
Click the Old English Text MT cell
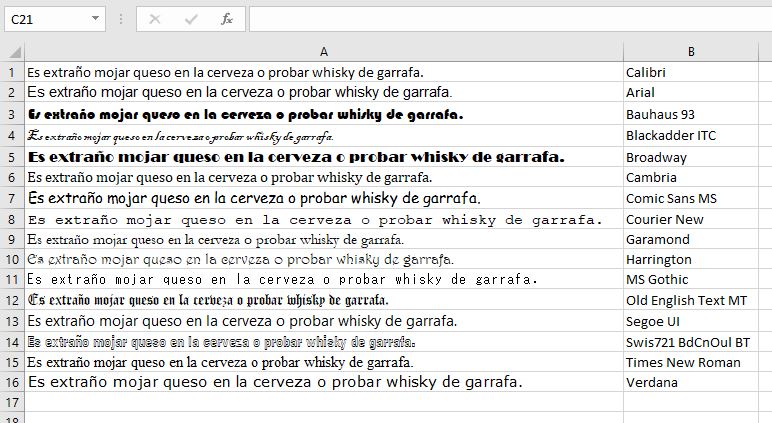(x=691, y=300)
